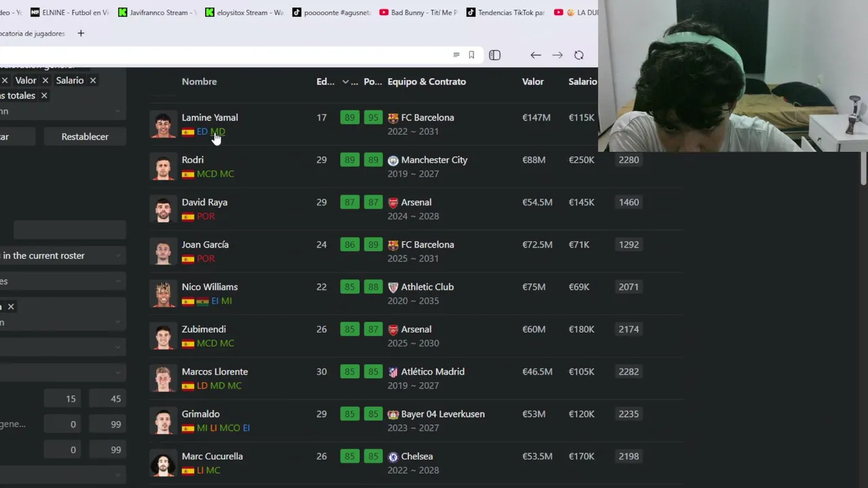Click Grimaldo's positions MI LI MCO EI
The image size is (868, 488).
click(x=223, y=428)
